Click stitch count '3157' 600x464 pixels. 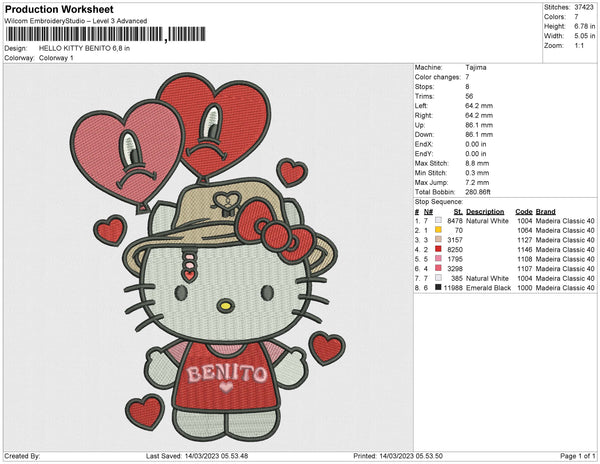click(x=455, y=240)
